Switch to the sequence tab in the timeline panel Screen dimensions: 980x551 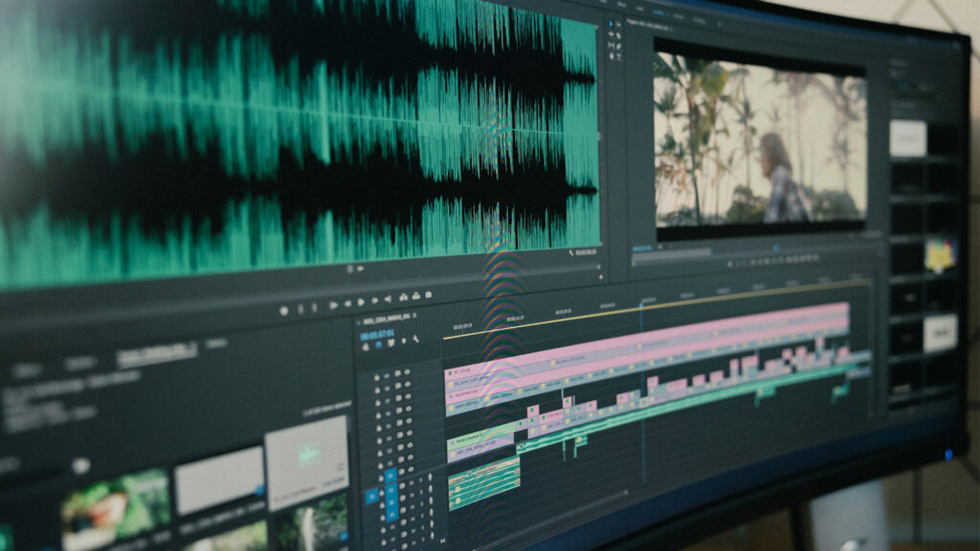[388, 318]
